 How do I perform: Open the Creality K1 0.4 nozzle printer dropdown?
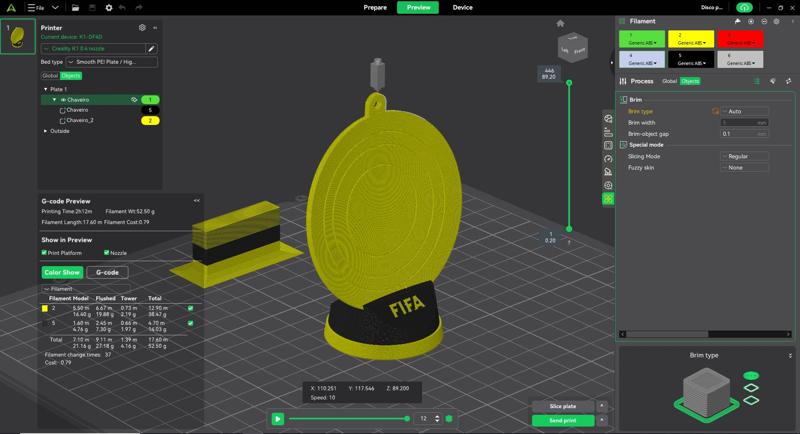click(93, 48)
